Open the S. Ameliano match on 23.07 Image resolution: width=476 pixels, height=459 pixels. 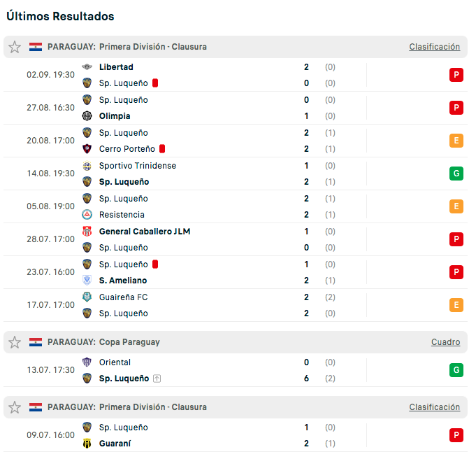pos(236,272)
